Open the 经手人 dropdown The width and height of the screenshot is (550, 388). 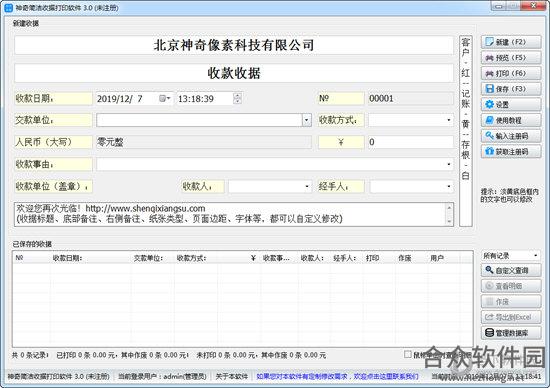click(449, 186)
